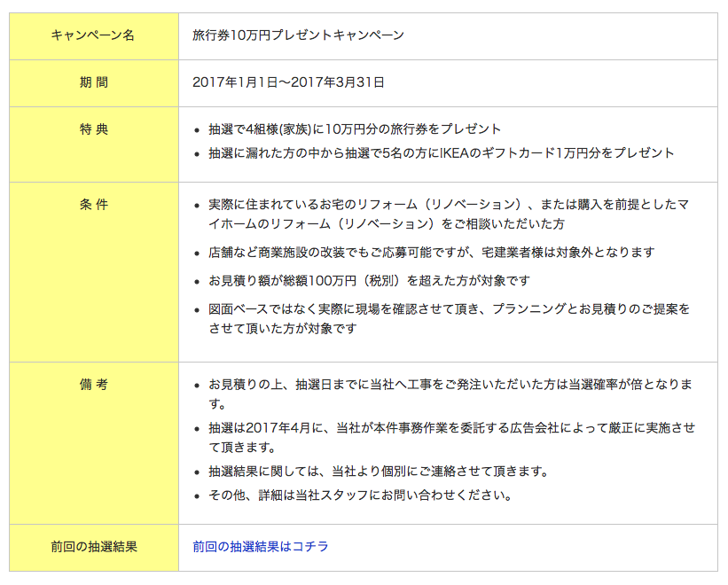Click the start date 2017年1月1日
Screen dimensions: 728x585
pyautogui.click(x=229, y=82)
